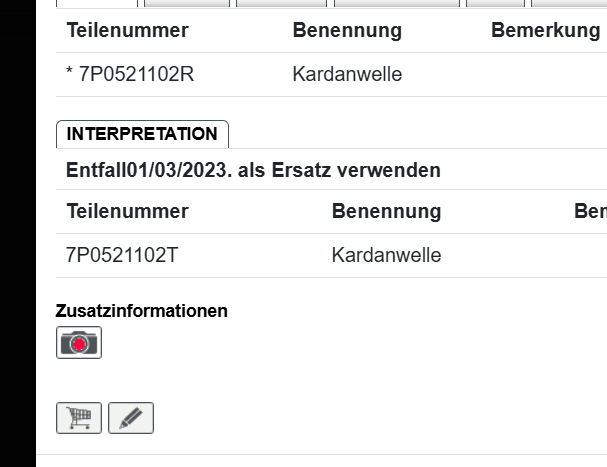Open the camera image under Zusatzinformationen
The width and height of the screenshot is (607, 467).
[x=79, y=343]
